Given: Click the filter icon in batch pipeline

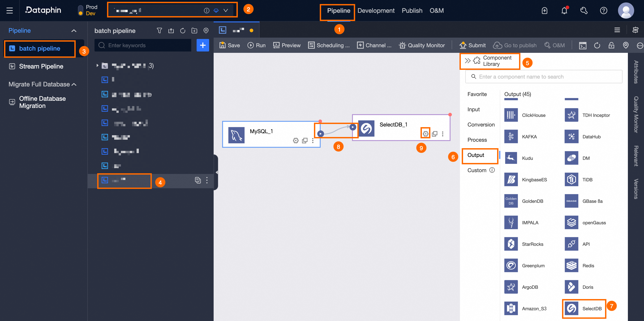Looking at the screenshot, I should tap(159, 30).
